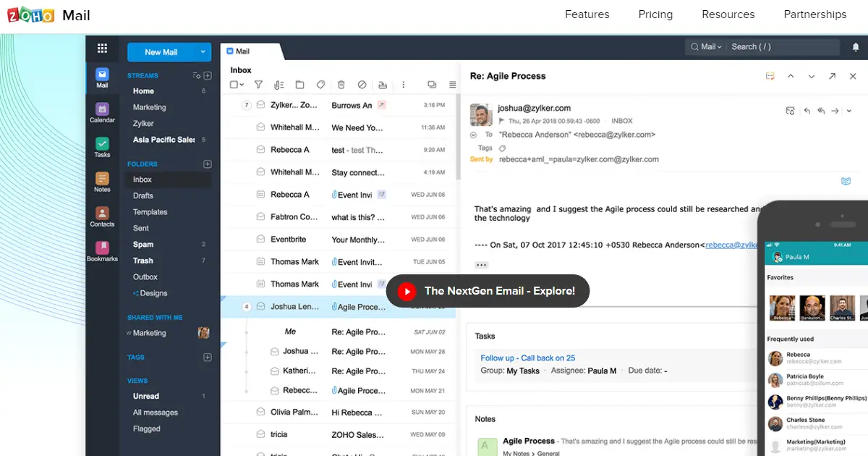Open the Tasks module in sidebar
Viewport: 868px width, 456px height.
click(102, 148)
